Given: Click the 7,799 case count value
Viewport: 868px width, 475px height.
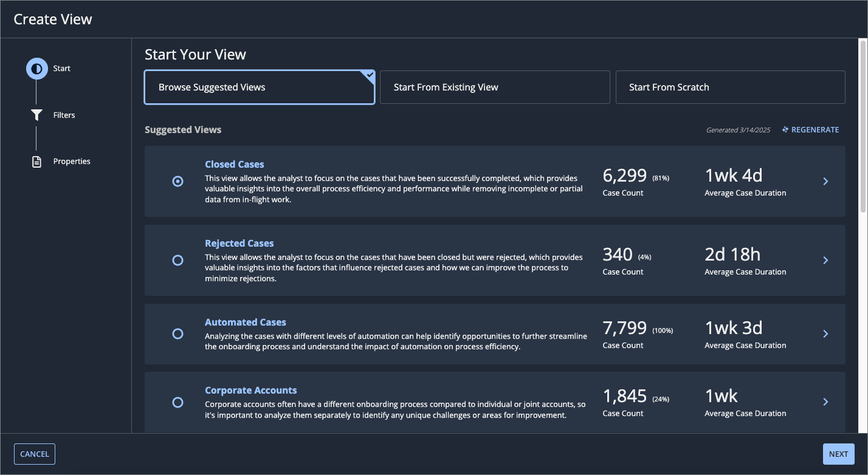Looking at the screenshot, I should 625,328.
